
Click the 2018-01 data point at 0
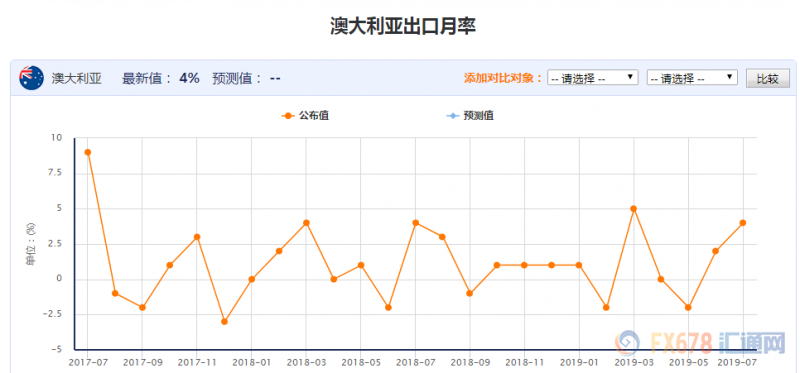coord(252,279)
